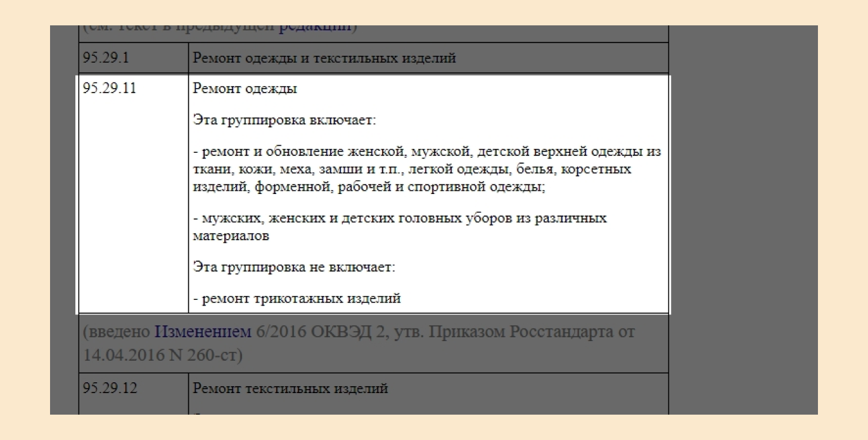Image resolution: width=868 pixels, height=440 pixels.
Task: Click "Эта группировка включает:" text
Action: pyautogui.click(x=284, y=120)
